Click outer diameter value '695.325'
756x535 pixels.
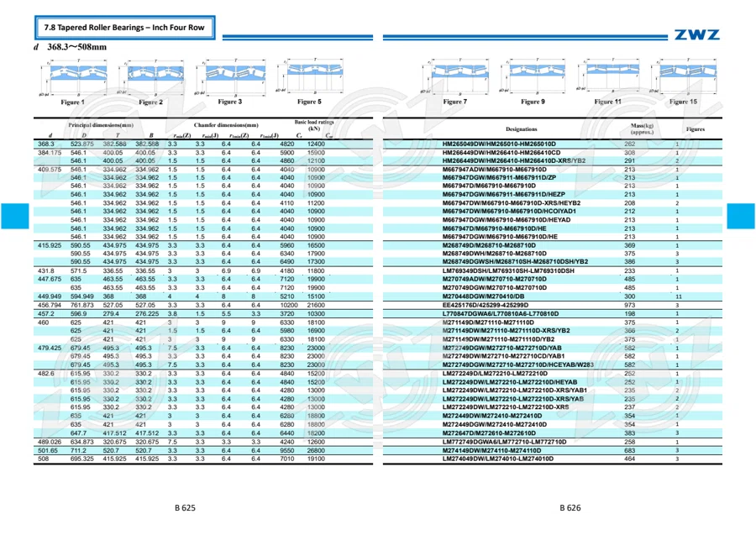[82, 459]
